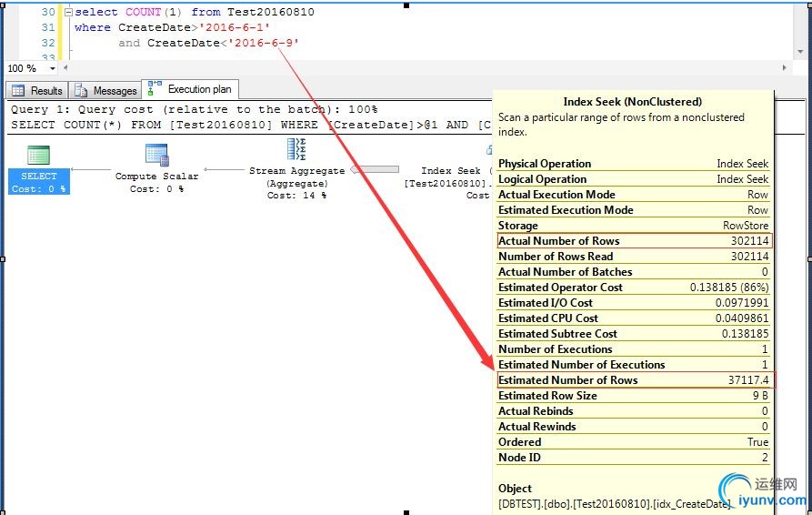Click the editor scroll-down arrow
812x515 pixels.
[800, 52]
